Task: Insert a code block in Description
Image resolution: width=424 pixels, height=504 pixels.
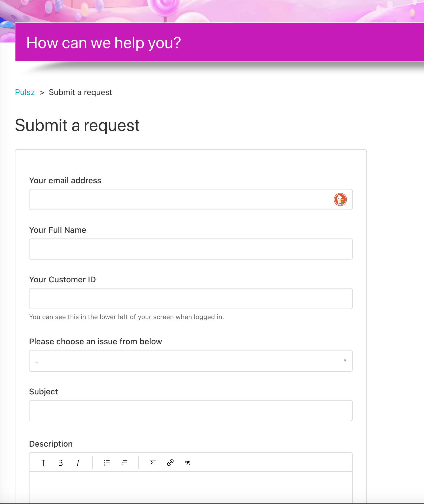Action: click(153, 463)
